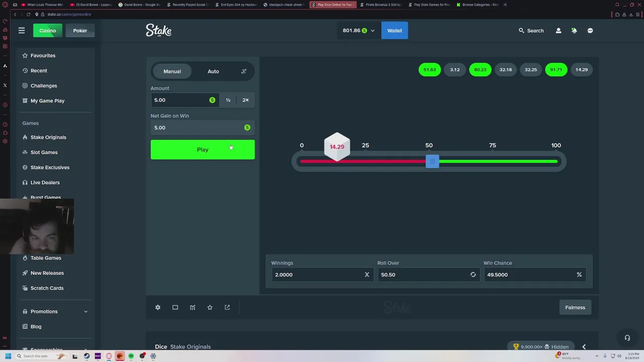Open the 51.63 past roll result
This screenshot has height=362, width=644.
tap(430, 70)
